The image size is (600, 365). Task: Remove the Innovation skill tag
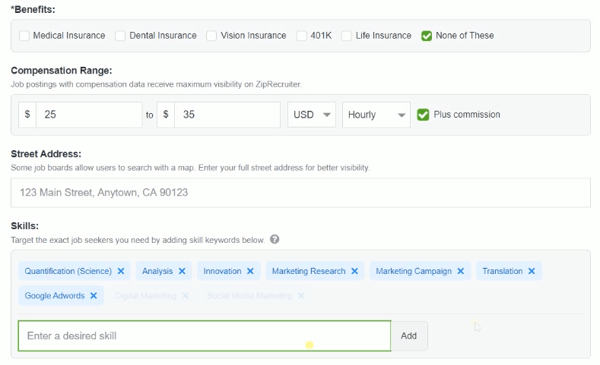tap(250, 271)
